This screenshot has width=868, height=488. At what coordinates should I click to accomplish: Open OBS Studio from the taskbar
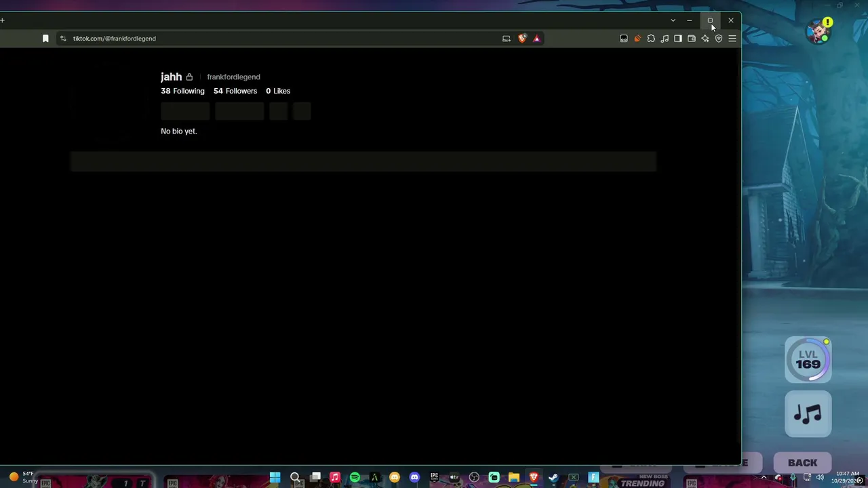[474, 478]
